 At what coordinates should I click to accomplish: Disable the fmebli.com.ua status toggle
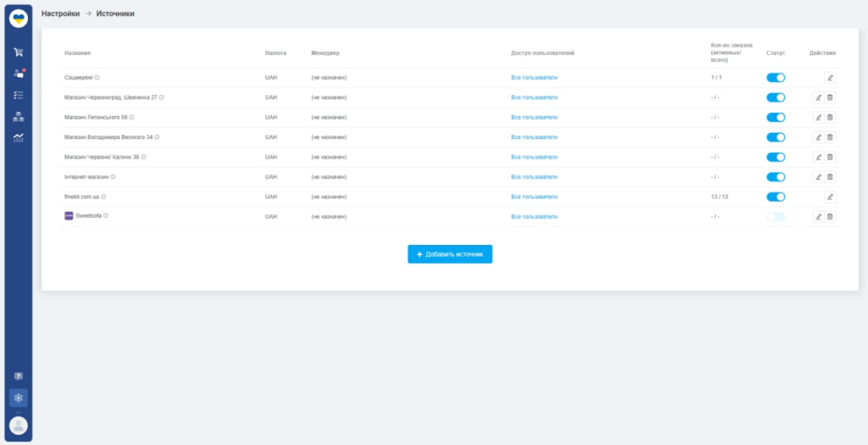click(776, 197)
